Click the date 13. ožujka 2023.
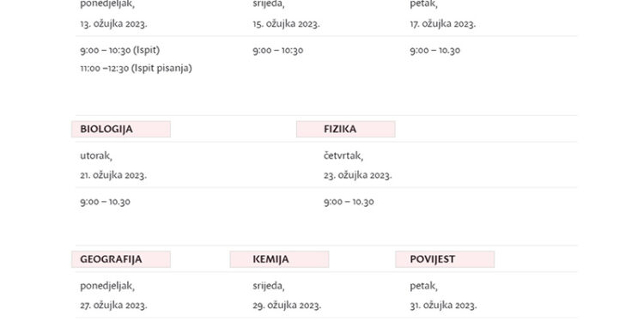 tap(113, 24)
